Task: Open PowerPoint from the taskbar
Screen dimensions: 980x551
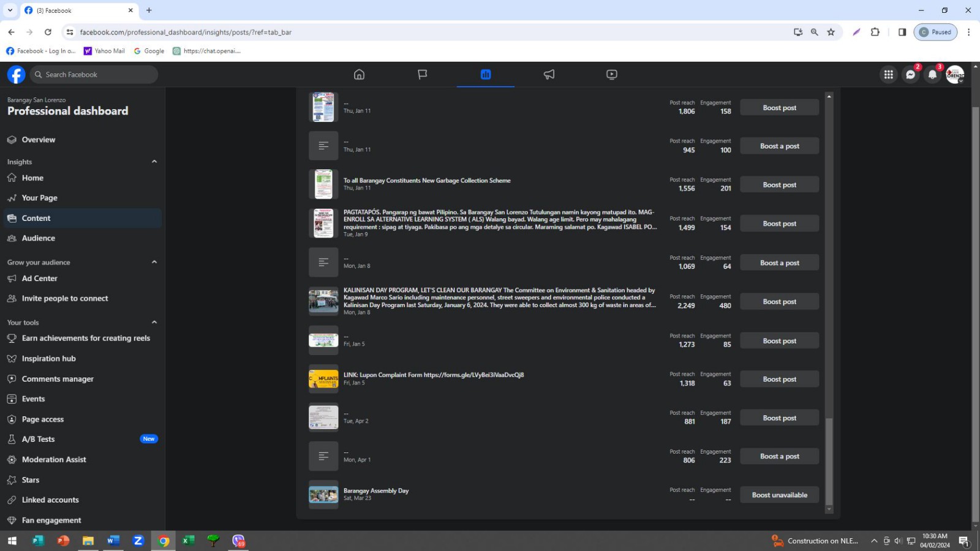Action: pos(62,541)
